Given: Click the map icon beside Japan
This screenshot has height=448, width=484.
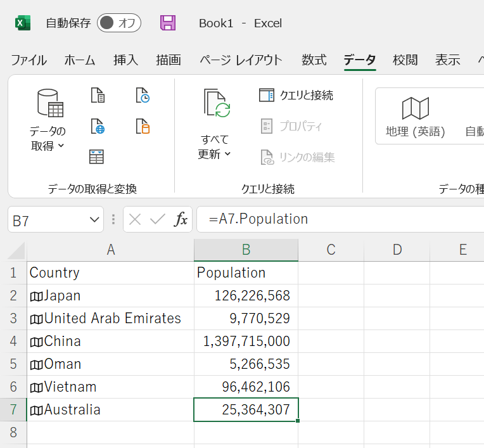Looking at the screenshot, I should pyautogui.click(x=36, y=297).
